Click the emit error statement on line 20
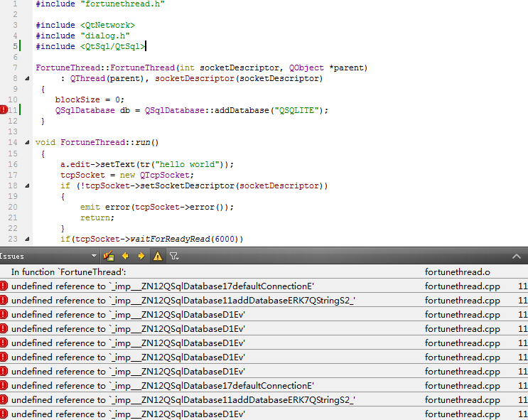This screenshot has height=420, width=528. tap(157, 207)
